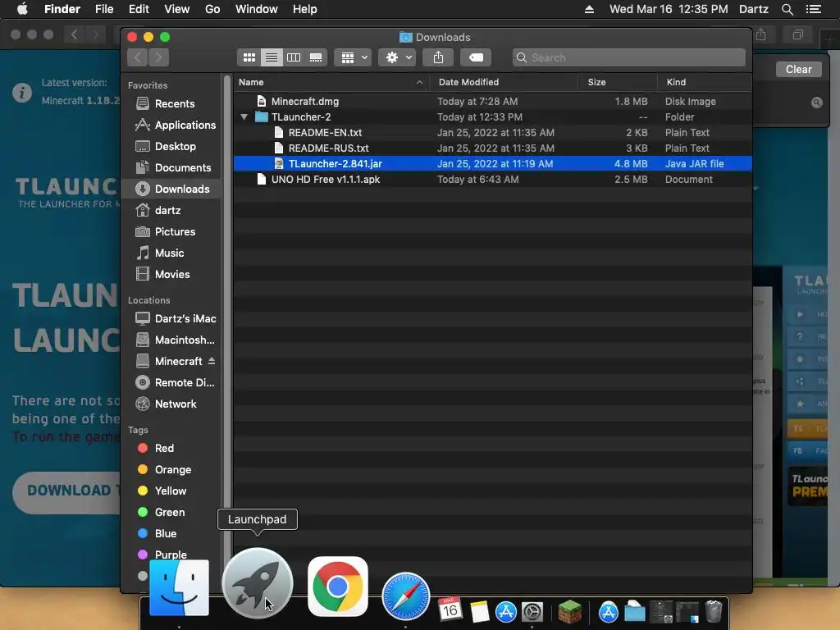Click the Clear button in background window
The height and width of the screenshot is (630, 840).
tap(799, 69)
